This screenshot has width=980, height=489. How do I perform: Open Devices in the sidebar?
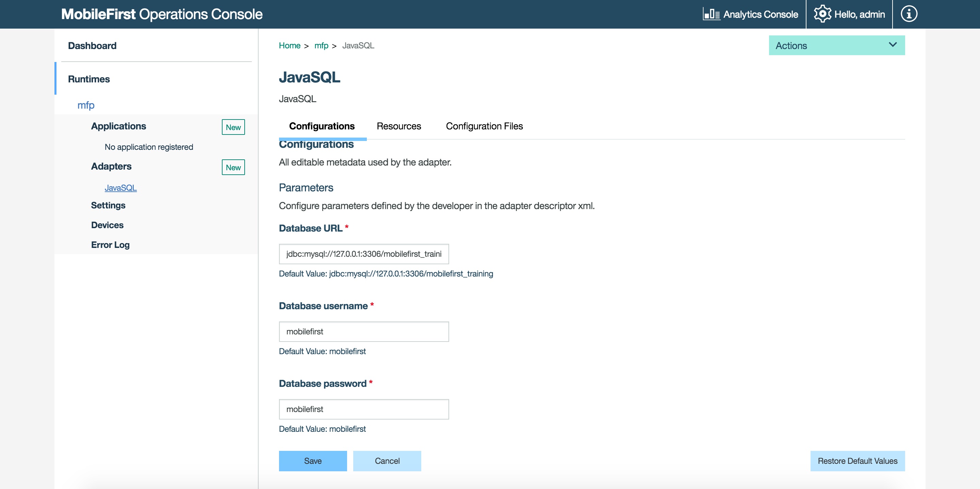pyautogui.click(x=107, y=225)
